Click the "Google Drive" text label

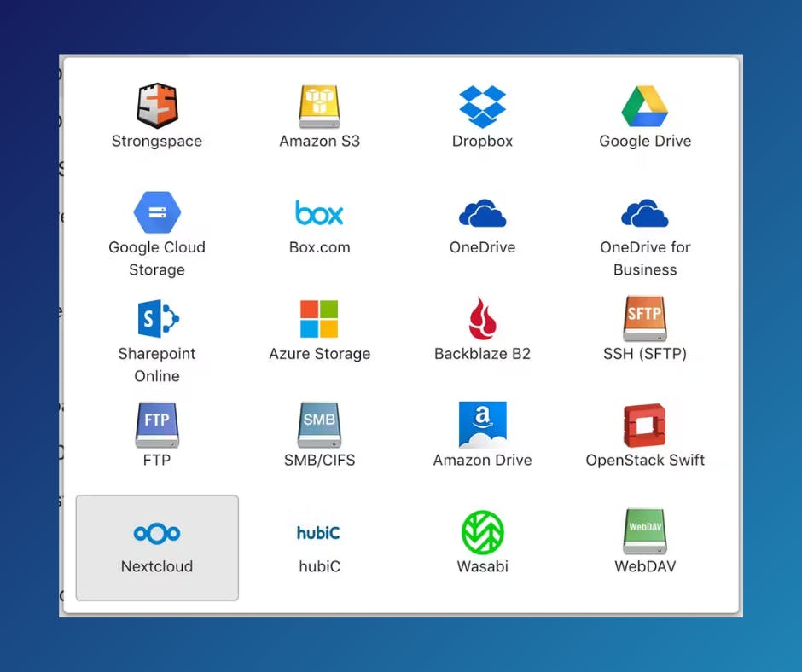645,142
